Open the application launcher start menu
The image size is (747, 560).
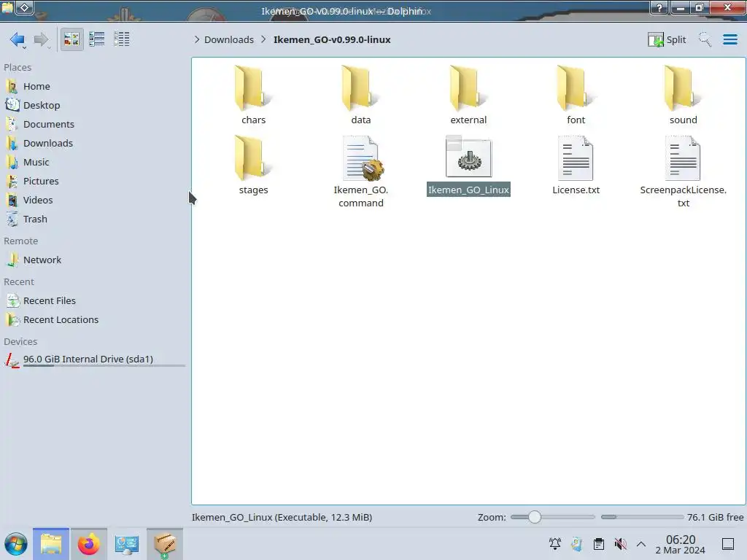[x=16, y=544]
